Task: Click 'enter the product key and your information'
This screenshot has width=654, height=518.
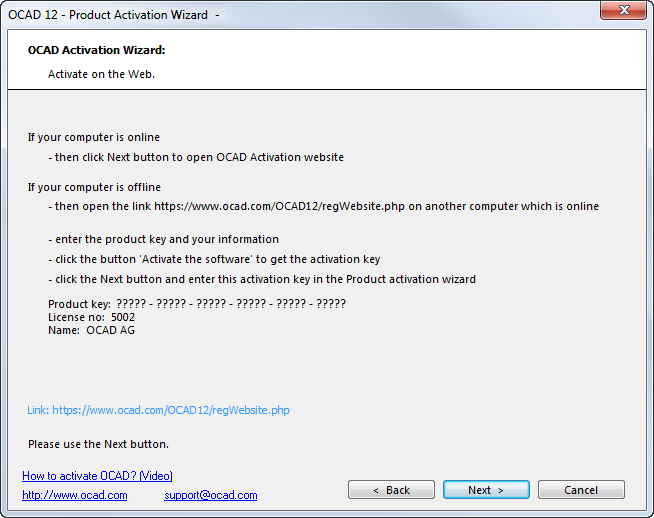Action: (x=164, y=239)
